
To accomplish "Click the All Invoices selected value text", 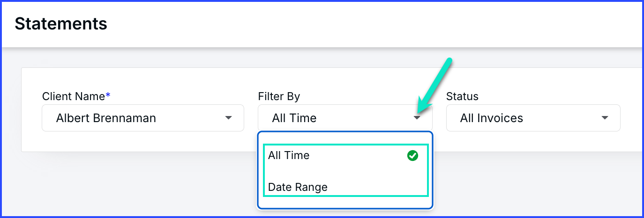I will point(492,118).
